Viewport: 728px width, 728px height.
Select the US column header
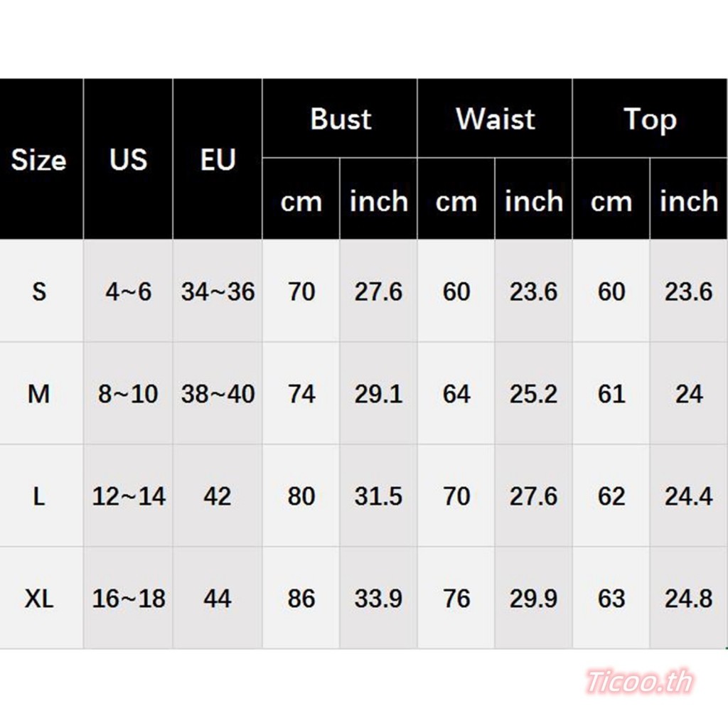coord(128,160)
